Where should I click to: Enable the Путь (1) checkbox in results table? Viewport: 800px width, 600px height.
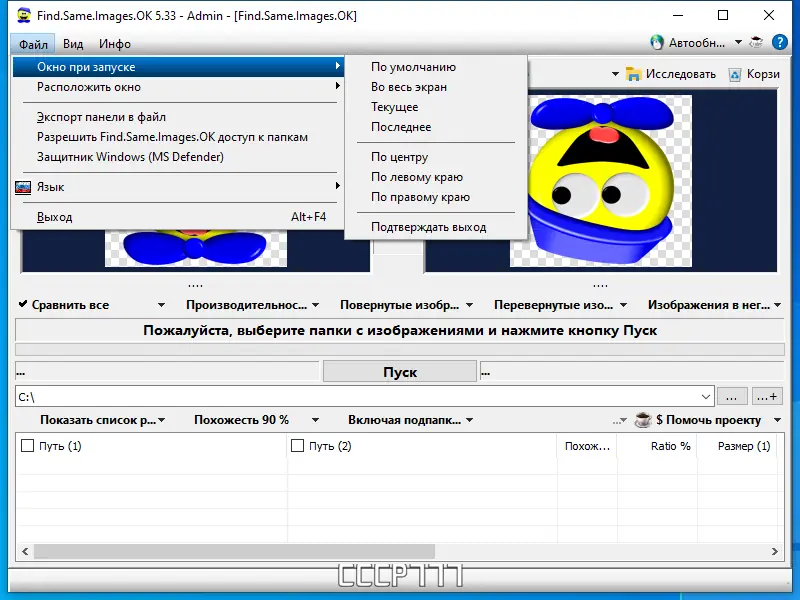click(x=27, y=446)
